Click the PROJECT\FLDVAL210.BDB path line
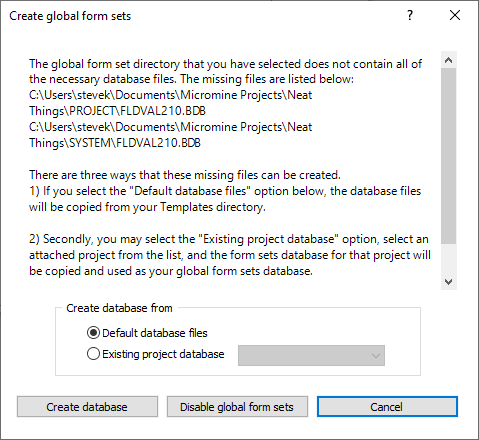Viewport: 479px width, 440px height. click(x=117, y=111)
